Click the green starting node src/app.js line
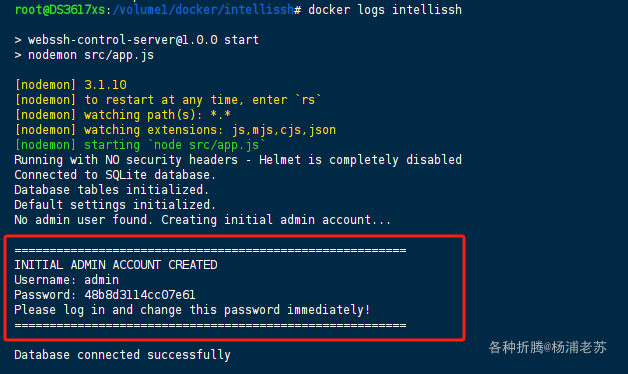 tap(140, 145)
